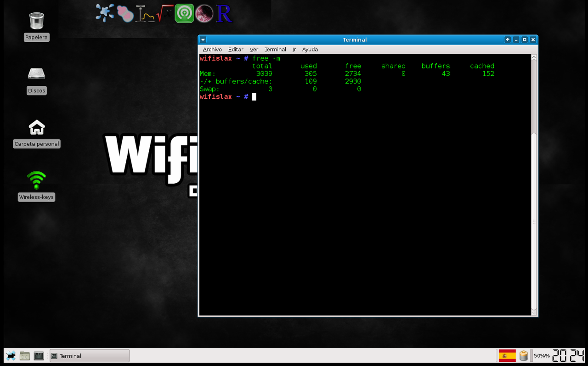Click the cached value 152
The width and height of the screenshot is (588, 366).
click(488, 73)
